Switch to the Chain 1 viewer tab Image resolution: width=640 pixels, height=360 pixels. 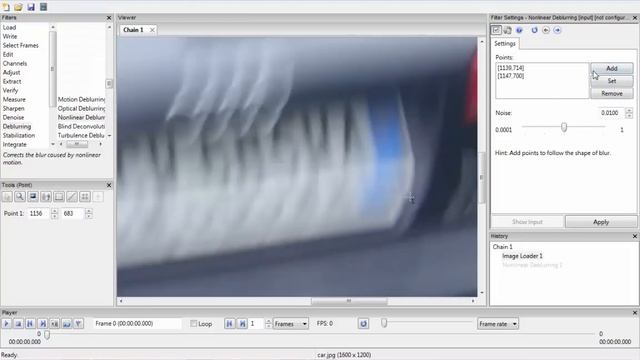tap(133, 30)
